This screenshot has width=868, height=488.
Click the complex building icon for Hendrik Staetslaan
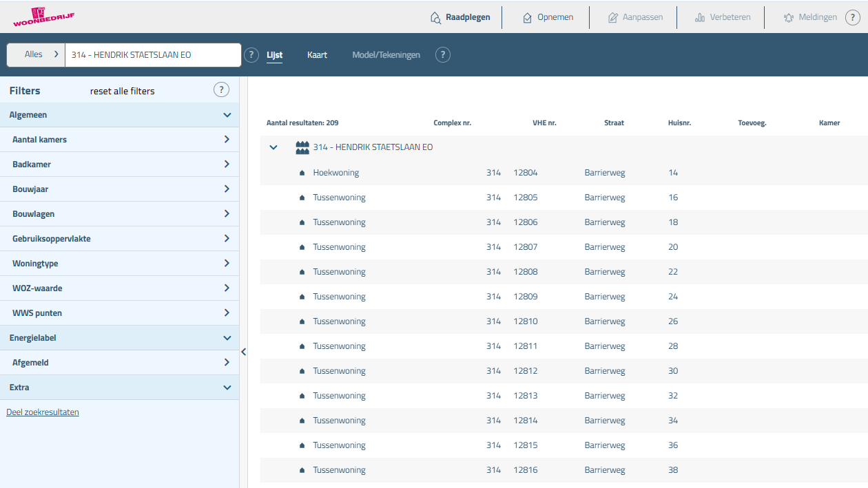pos(302,147)
